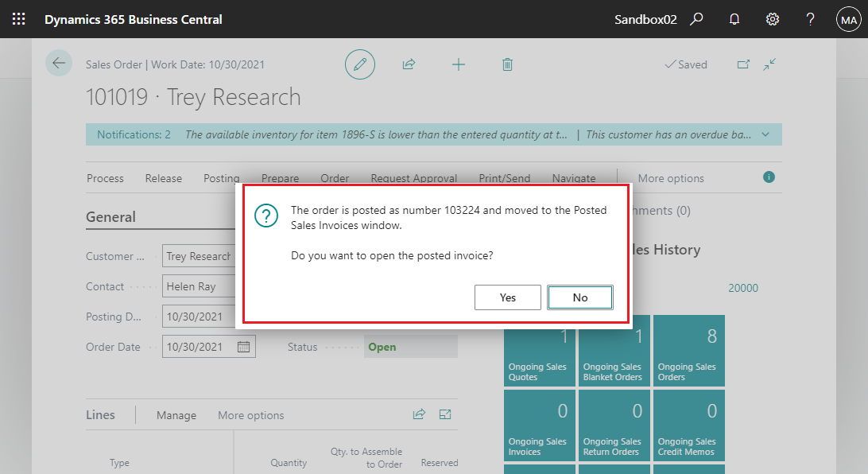Viewport: 868px width, 474px height.
Task: Click the Trey Research customer field
Action: tap(199, 256)
